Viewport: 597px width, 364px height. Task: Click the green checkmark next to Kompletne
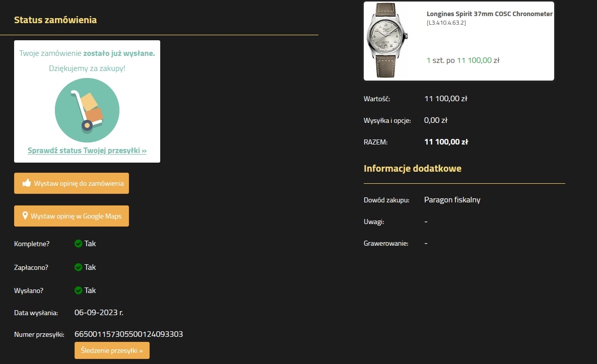coord(78,244)
